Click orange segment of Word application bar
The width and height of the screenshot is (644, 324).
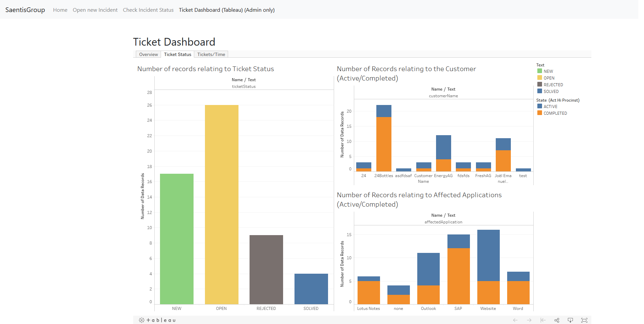(518, 292)
